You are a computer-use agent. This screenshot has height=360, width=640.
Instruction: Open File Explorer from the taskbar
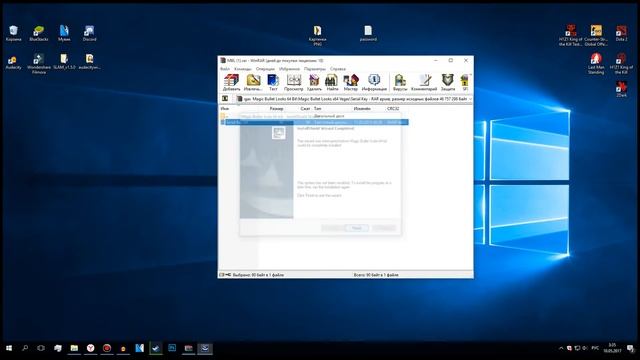(74, 348)
